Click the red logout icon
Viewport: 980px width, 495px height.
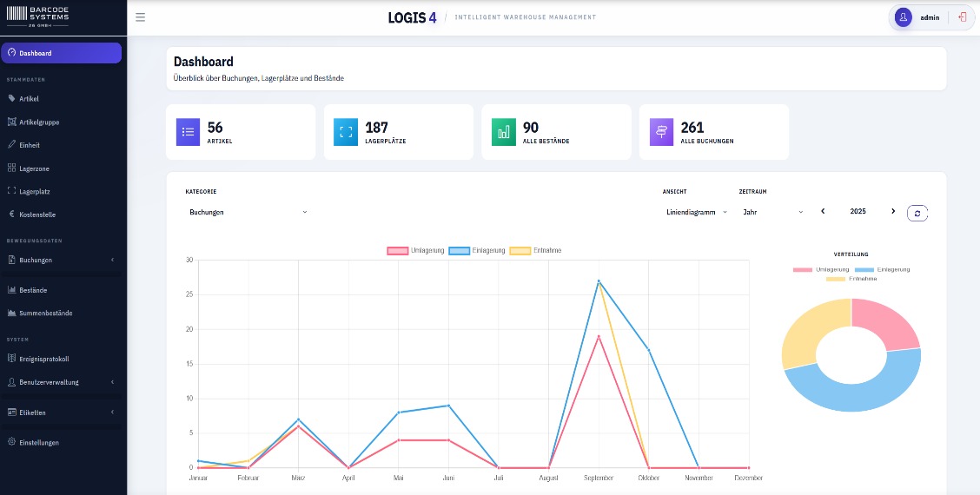[x=962, y=17]
